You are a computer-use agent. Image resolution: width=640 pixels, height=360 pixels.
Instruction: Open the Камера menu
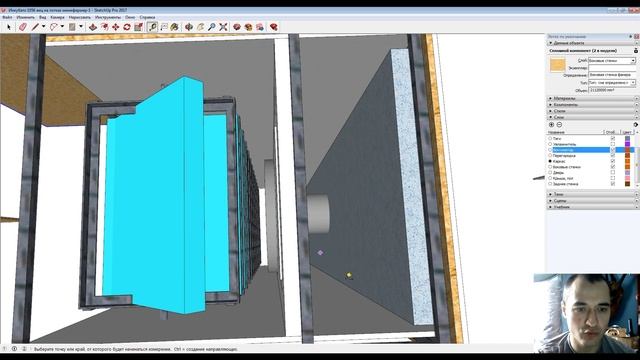pos(58,18)
